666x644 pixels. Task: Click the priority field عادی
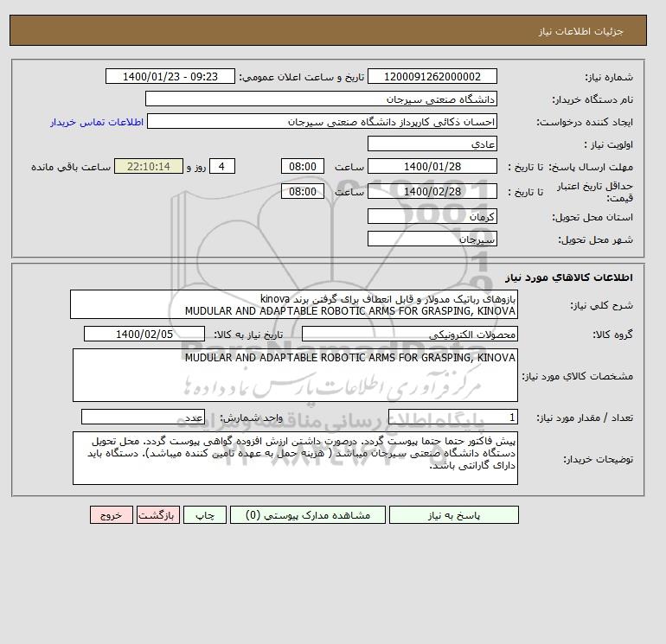[432, 143]
